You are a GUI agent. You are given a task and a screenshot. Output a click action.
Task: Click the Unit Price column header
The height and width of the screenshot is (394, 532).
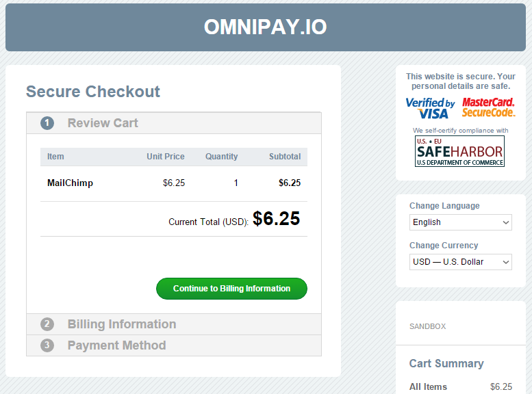[x=166, y=157]
